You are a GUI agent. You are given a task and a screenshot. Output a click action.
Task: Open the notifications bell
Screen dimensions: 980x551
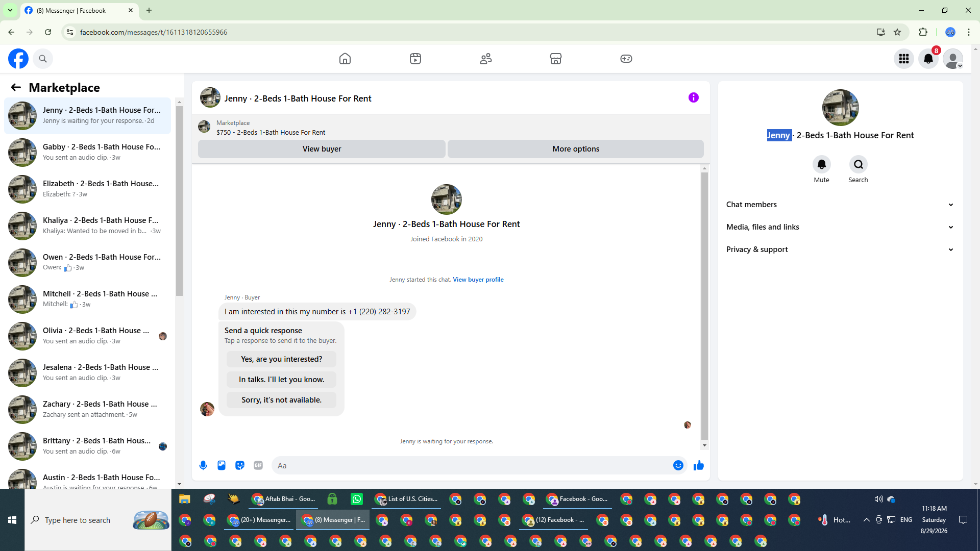click(x=928, y=59)
